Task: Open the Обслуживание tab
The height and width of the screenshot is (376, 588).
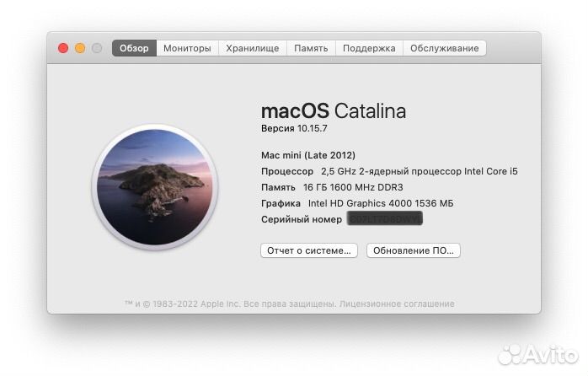Action: click(445, 48)
